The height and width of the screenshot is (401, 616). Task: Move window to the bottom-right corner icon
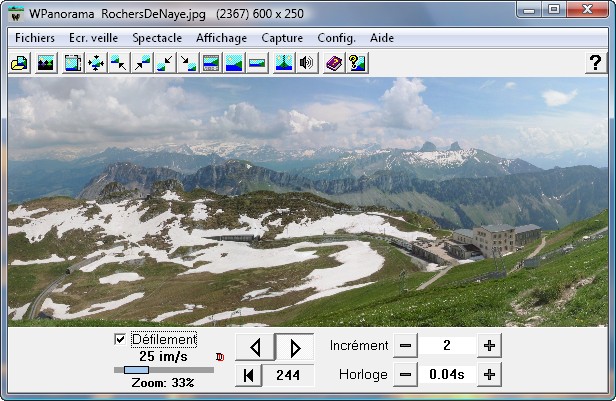tap(188, 63)
